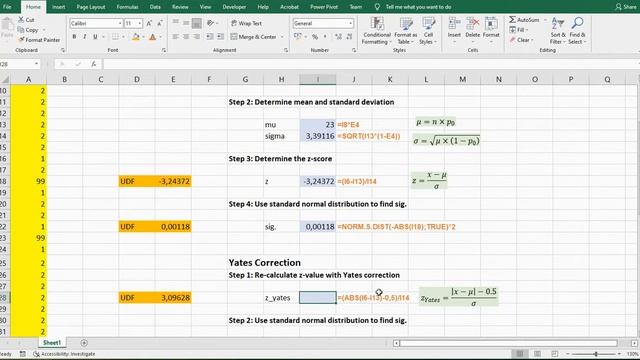
Task: Open Cell Styles gallery
Action: pos(428,31)
